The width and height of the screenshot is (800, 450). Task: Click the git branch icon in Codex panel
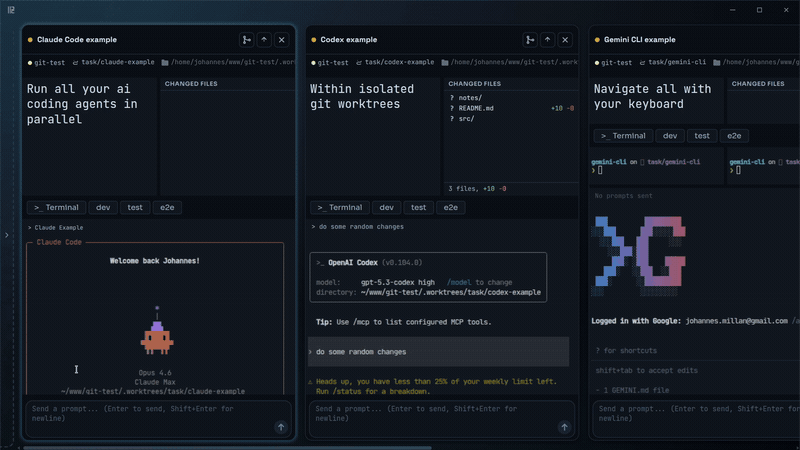[530, 40]
